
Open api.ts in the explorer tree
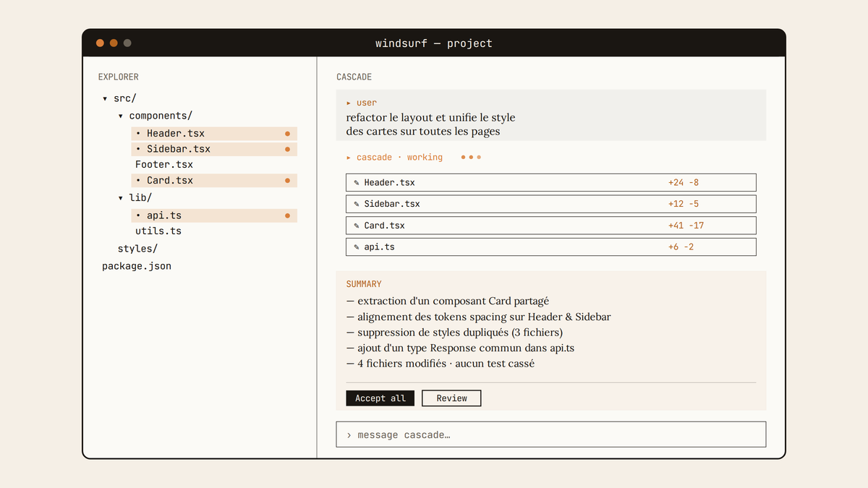tap(214, 215)
